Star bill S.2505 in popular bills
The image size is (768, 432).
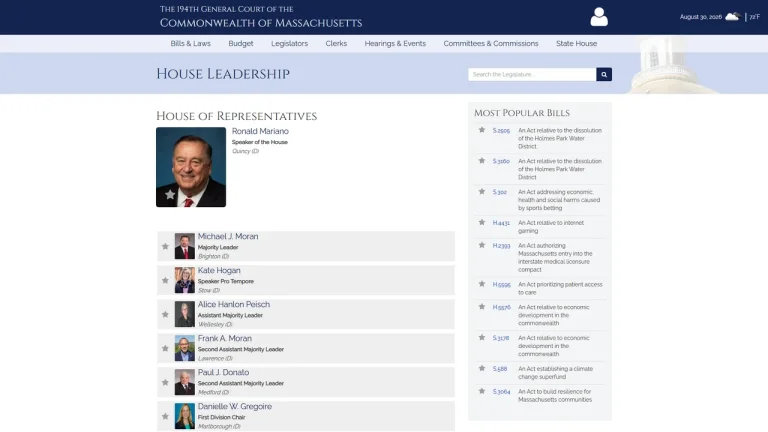tap(482, 130)
